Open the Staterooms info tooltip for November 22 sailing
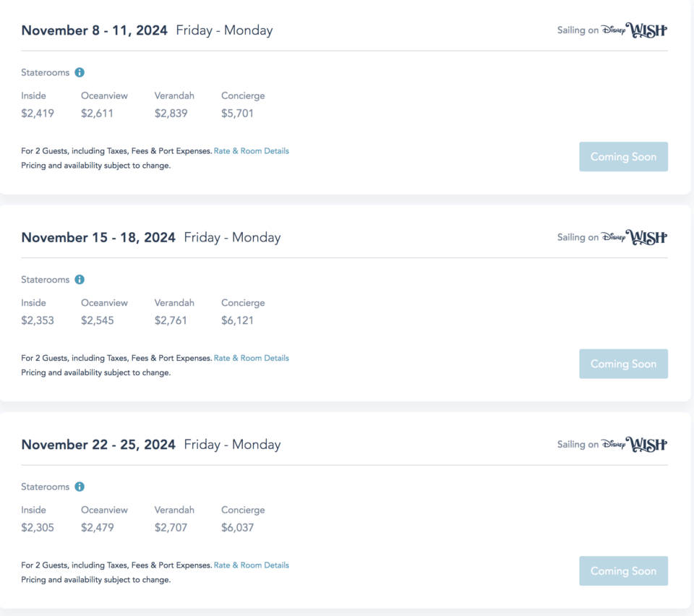Viewport: 694px width, 616px height. (x=80, y=487)
